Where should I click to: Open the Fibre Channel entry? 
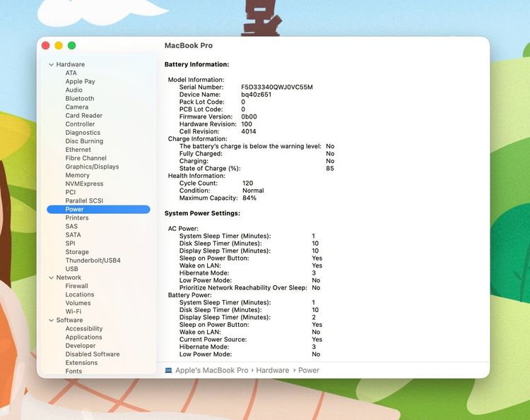(86, 158)
